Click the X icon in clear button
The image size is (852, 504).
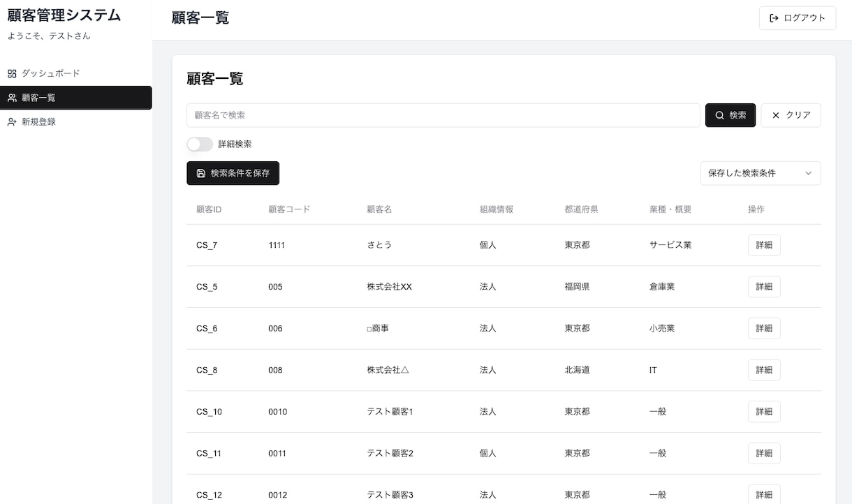pos(776,115)
